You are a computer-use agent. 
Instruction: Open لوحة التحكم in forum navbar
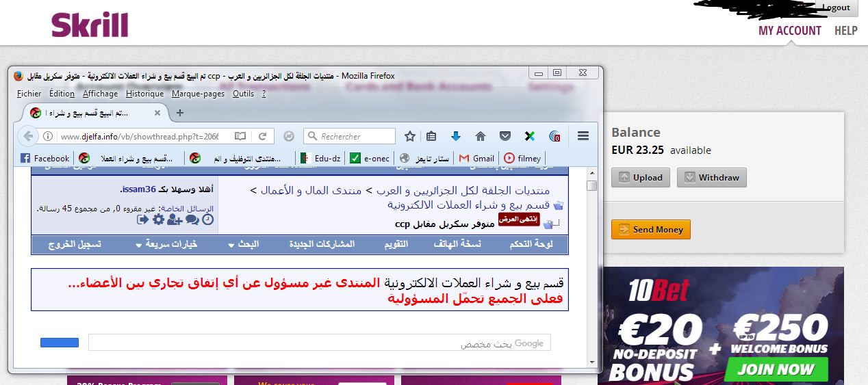(x=531, y=244)
